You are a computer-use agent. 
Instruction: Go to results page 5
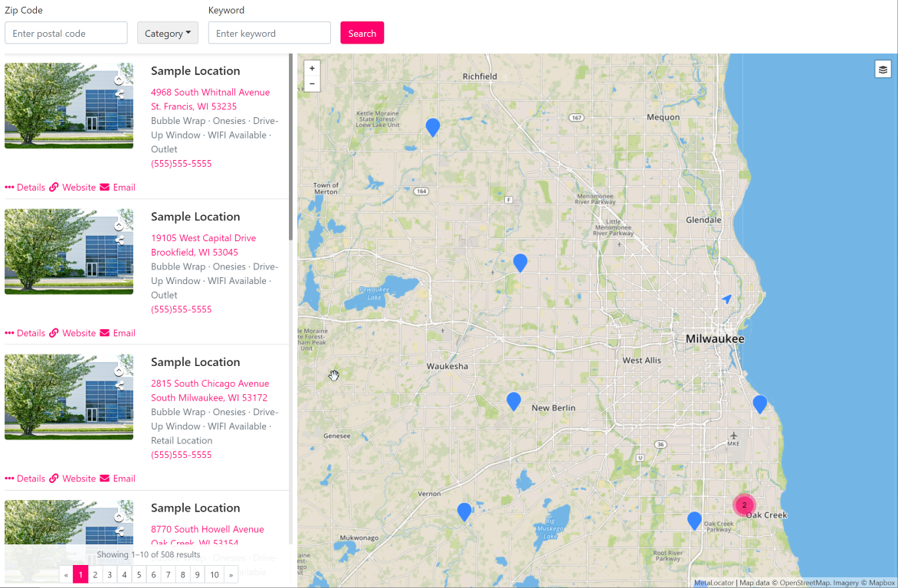click(139, 574)
